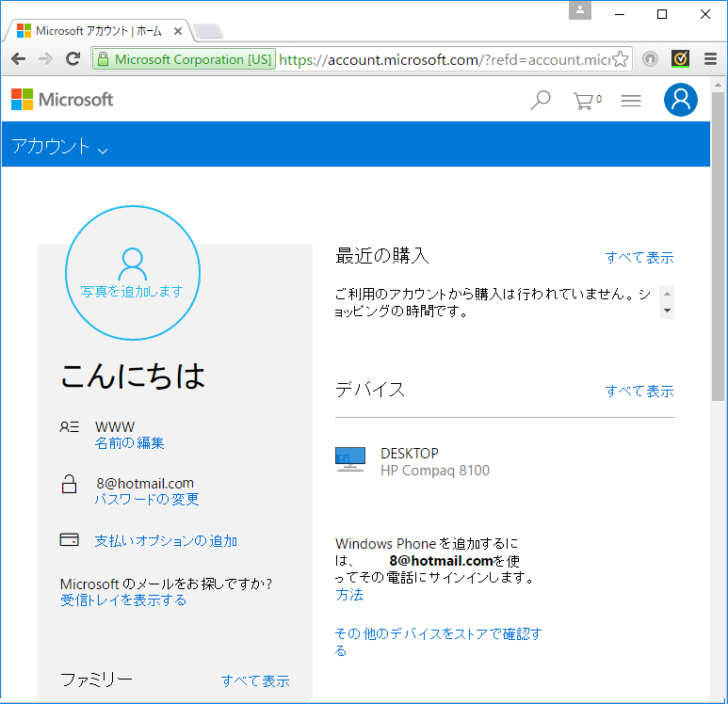This screenshot has height=704, width=728.
Task: Click the 方法 link
Action: pyautogui.click(x=349, y=595)
